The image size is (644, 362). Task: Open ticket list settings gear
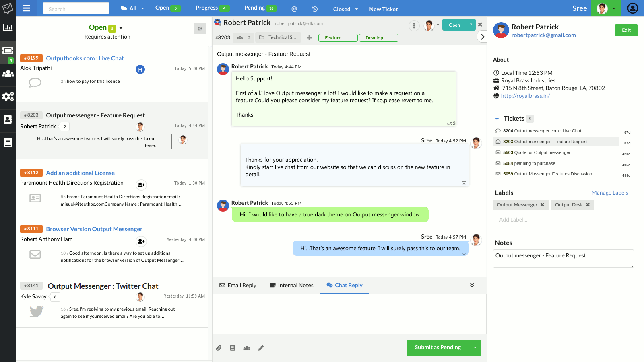pyautogui.click(x=200, y=28)
